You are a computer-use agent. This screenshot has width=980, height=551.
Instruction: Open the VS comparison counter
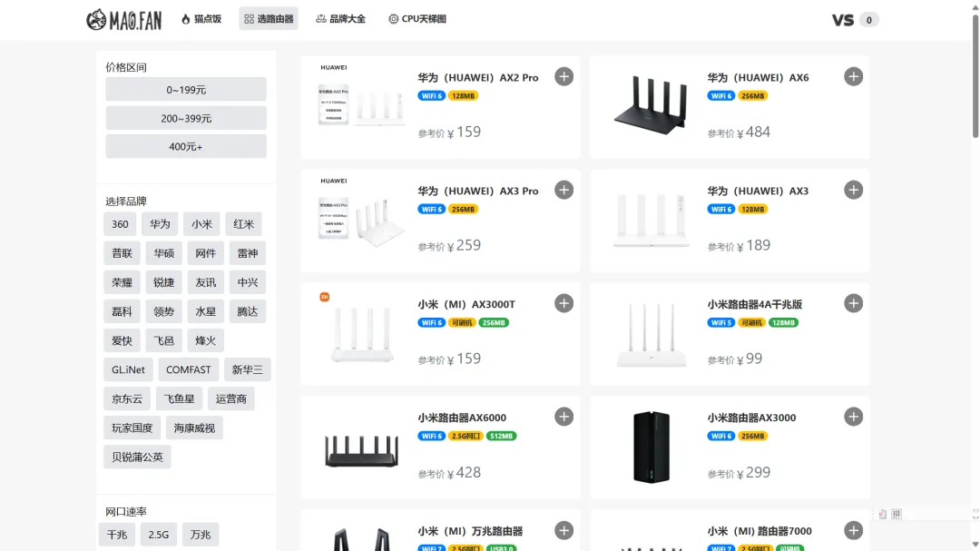[855, 20]
